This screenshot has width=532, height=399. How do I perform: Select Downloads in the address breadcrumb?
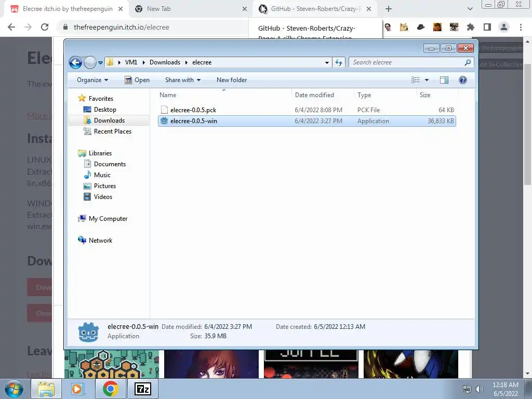click(165, 62)
